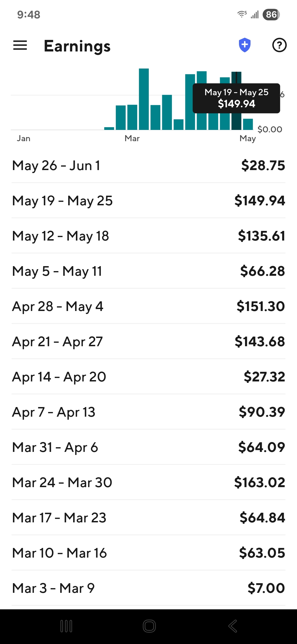Tap the May 19 – May 25 chart tooltip
The width and height of the screenshot is (297, 644).
point(236,98)
